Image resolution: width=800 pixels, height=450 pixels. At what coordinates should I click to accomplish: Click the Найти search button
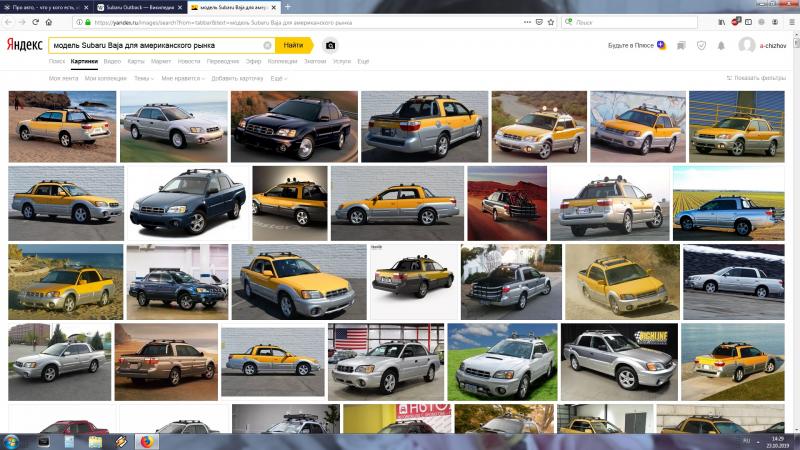pyautogui.click(x=294, y=45)
